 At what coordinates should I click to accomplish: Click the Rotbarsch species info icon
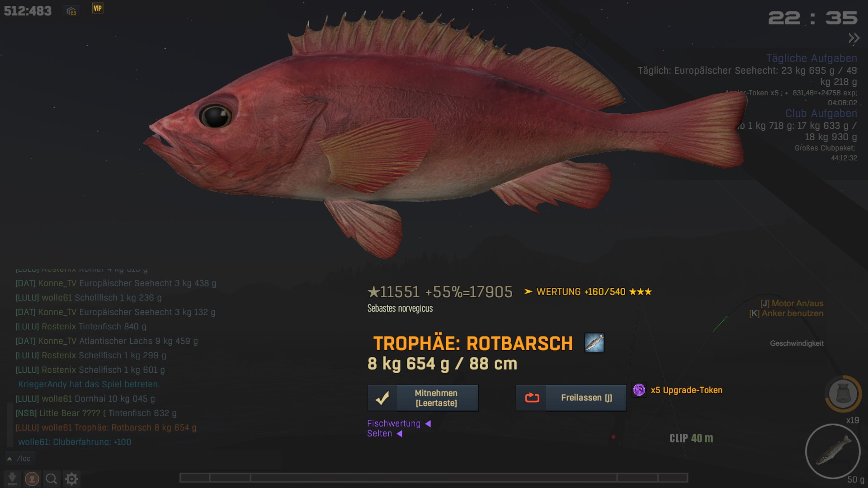coord(594,343)
